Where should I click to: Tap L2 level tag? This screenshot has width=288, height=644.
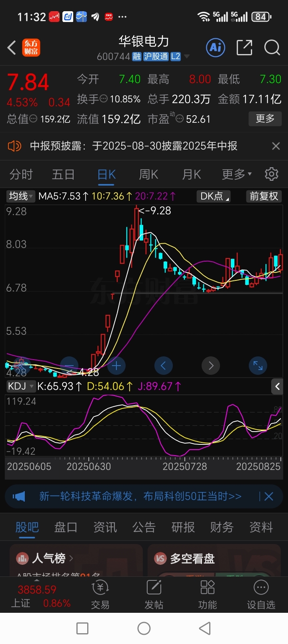tap(176, 56)
